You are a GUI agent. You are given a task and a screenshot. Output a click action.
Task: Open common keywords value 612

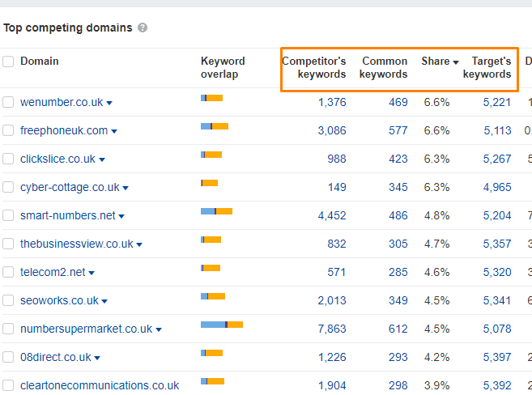[x=398, y=329]
